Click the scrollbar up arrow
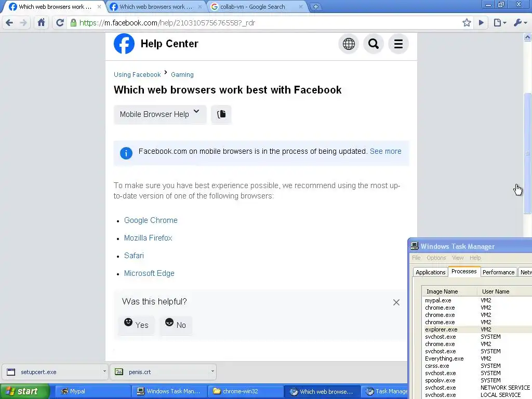This screenshot has width=532, height=399. pos(527,37)
